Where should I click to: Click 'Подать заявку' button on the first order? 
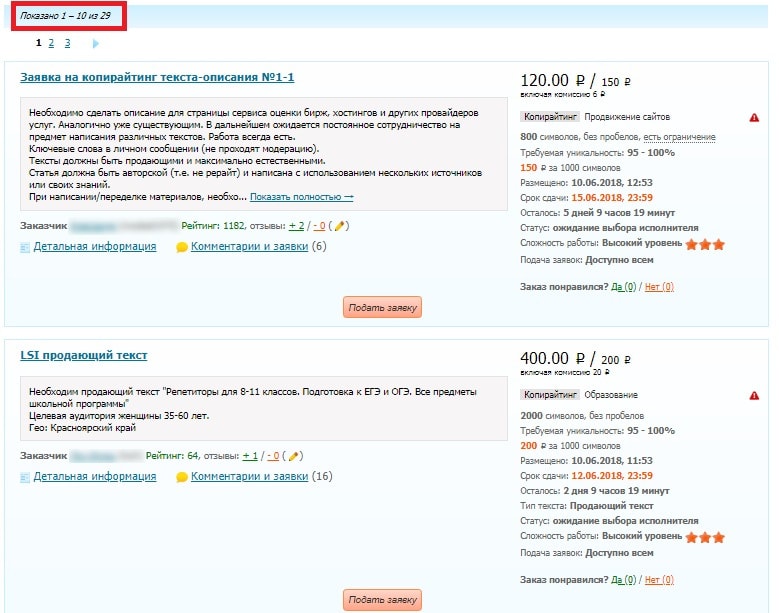[x=382, y=307]
